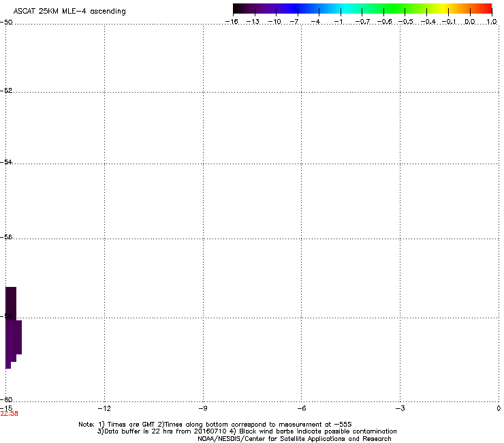
Task: Click the 'Times are GMT' note line
Action: tap(215, 425)
